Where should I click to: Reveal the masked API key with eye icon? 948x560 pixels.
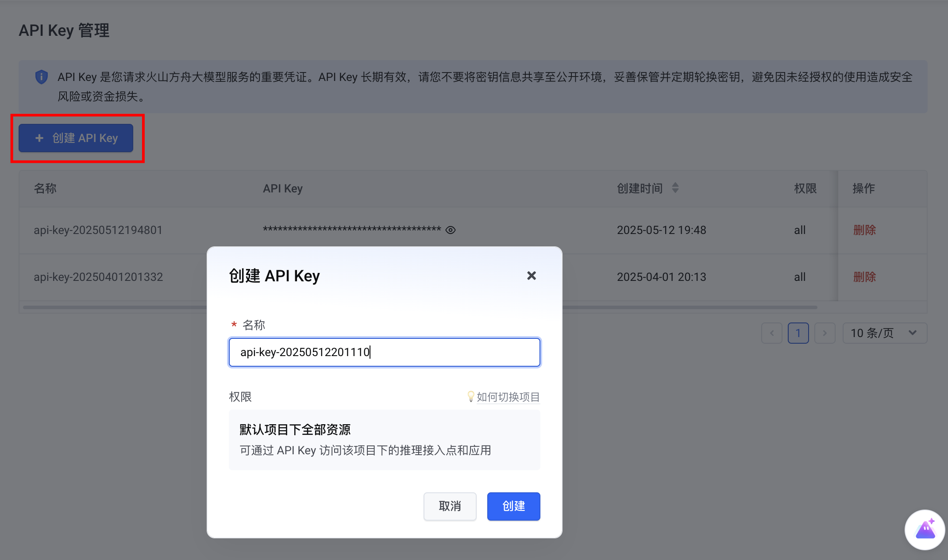(451, 230)
